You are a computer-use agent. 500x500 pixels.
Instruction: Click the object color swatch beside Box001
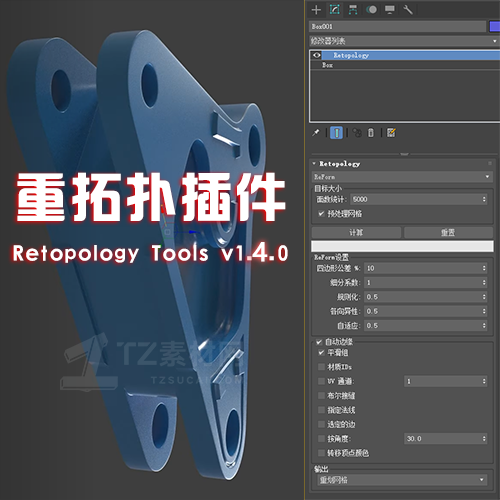[x=495, y=26]
